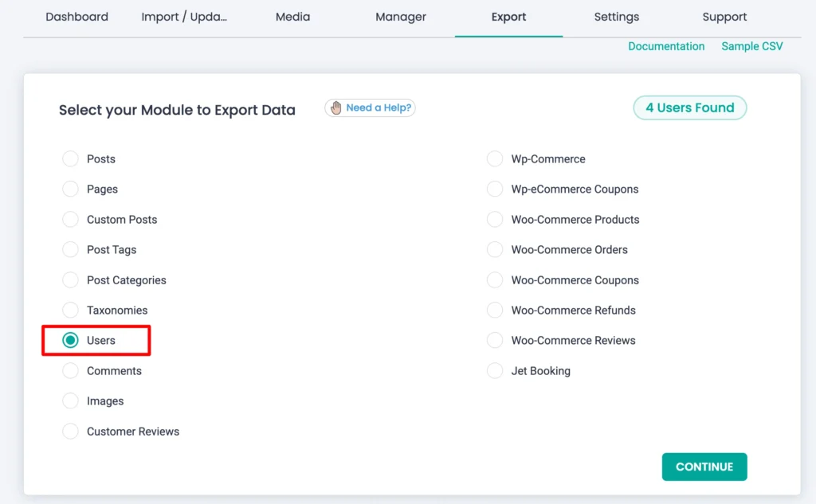Open the Dashboard tab

pos(76,17)
